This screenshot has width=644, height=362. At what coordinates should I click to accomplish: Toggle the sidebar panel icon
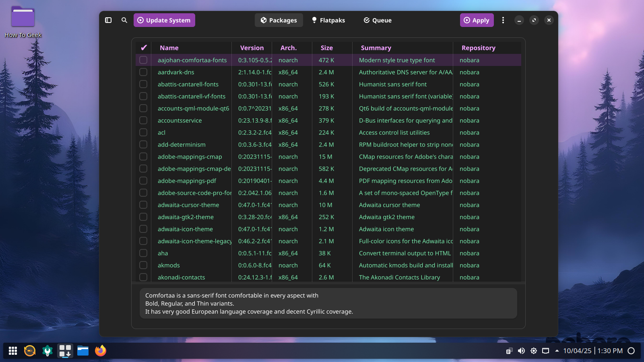[x=108, y=20]
